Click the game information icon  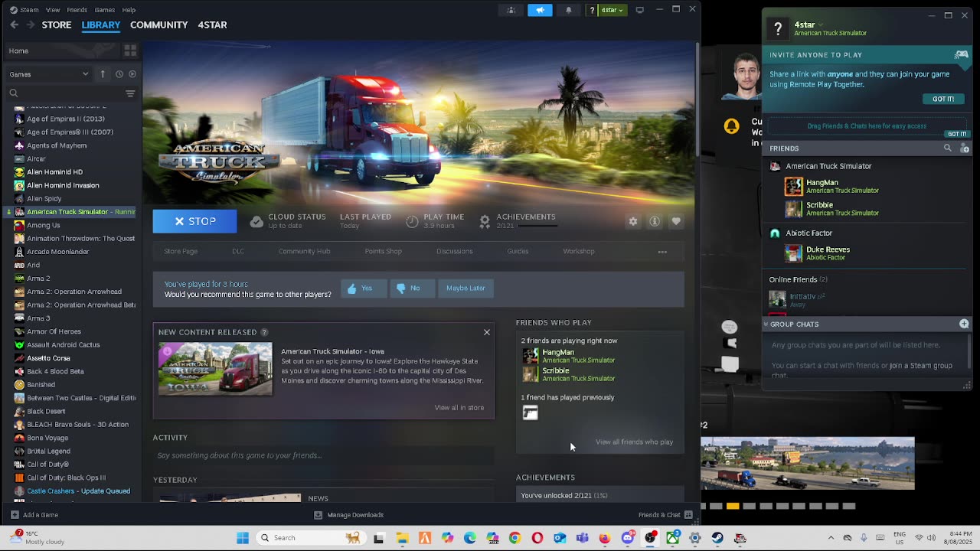click(x=655, y=221)
